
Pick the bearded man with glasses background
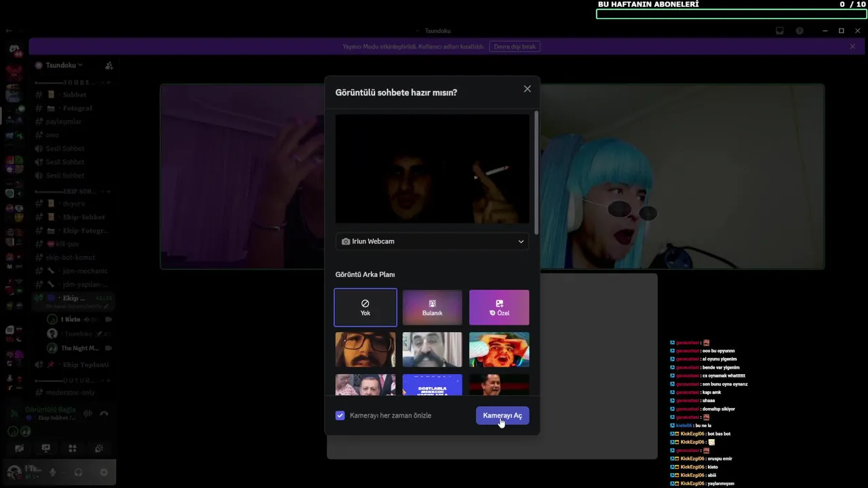pos(366,349)
